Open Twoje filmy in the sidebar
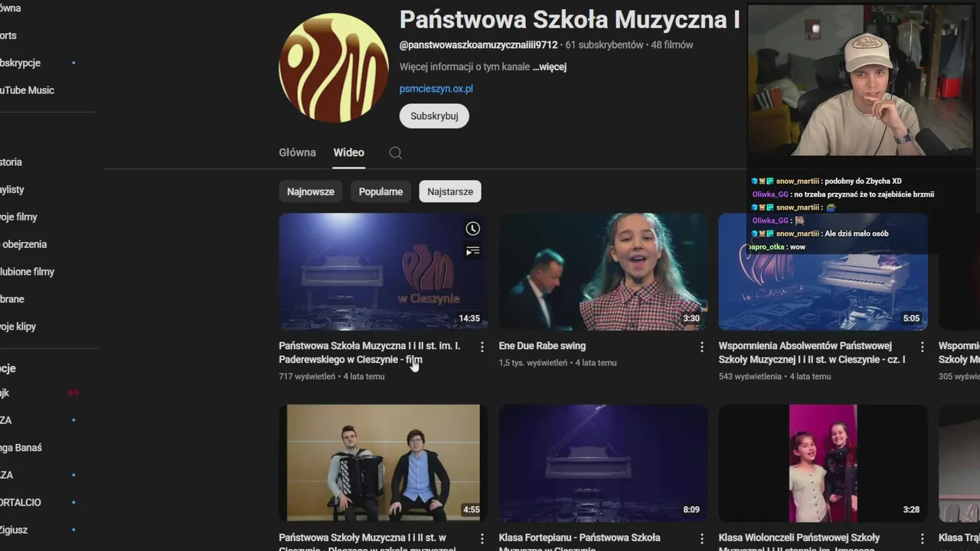Viewport: 980px width, 551px height. tap(18, 217)
